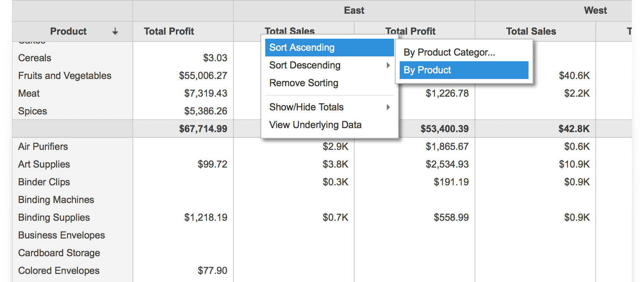This screenshot has height=282, width=644.
Task: Select West Total Sales column header
Action: coord(531,31)
